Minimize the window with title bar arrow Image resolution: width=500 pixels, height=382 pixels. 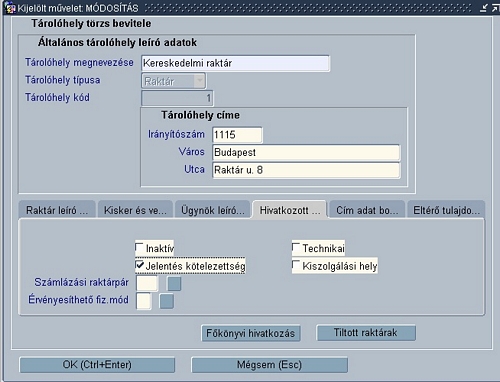tap(484, 8)
